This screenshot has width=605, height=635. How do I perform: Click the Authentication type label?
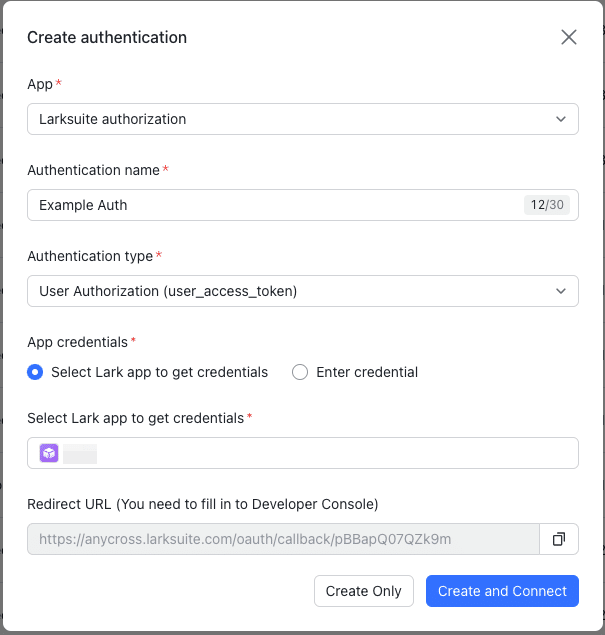[90, 256]
